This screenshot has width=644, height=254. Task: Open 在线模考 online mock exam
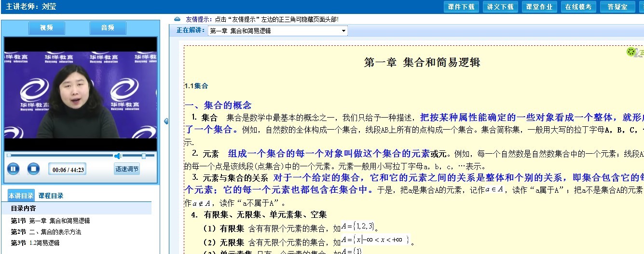[578, 7]
